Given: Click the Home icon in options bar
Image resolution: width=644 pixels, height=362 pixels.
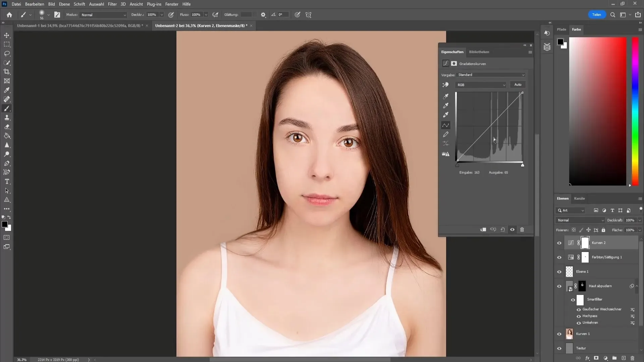Looking at the screenshot, I should pos(9,15).
